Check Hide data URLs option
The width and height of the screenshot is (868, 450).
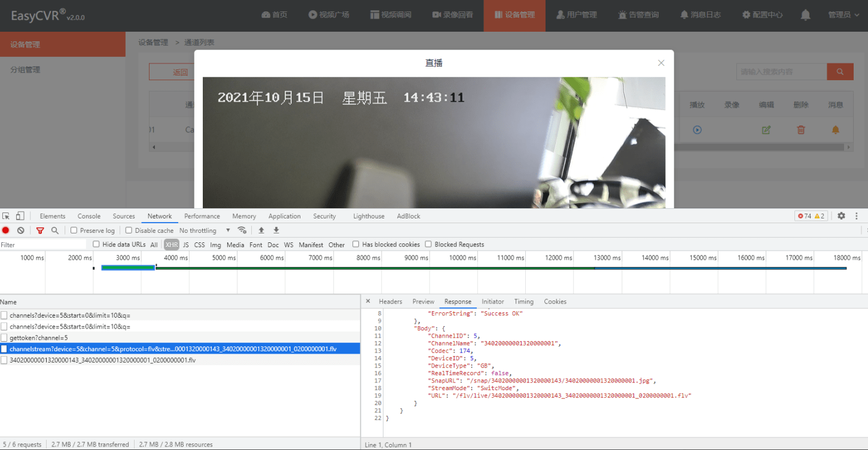point(96,244)
